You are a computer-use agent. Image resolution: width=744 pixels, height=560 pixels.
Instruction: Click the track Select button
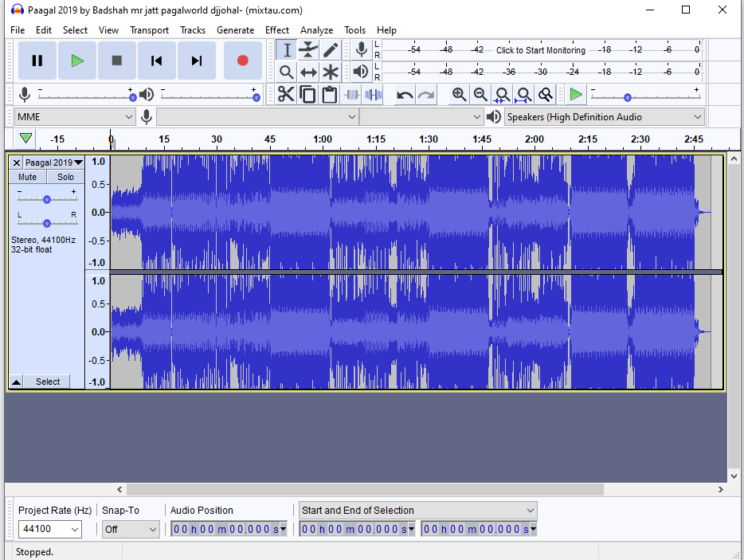(48, 382)
